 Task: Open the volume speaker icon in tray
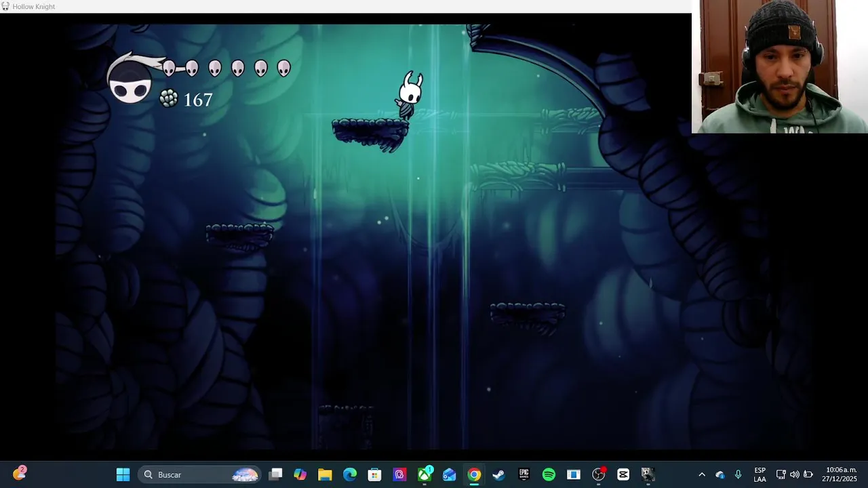pos(795,474)
